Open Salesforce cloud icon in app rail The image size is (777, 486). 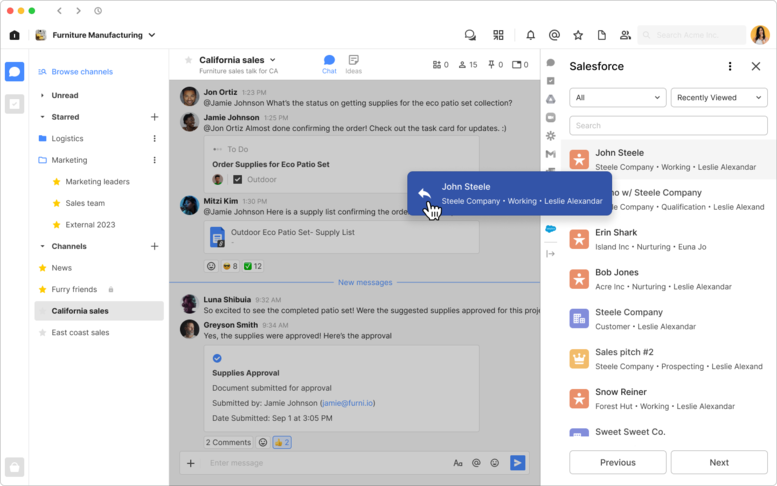coord(551,229)
